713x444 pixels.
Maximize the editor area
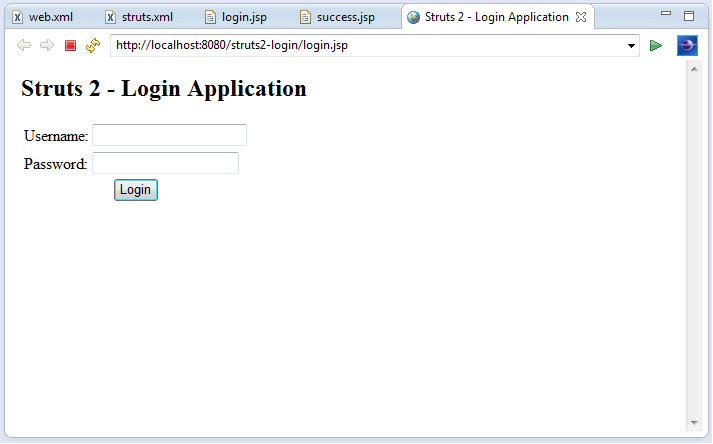689,16
